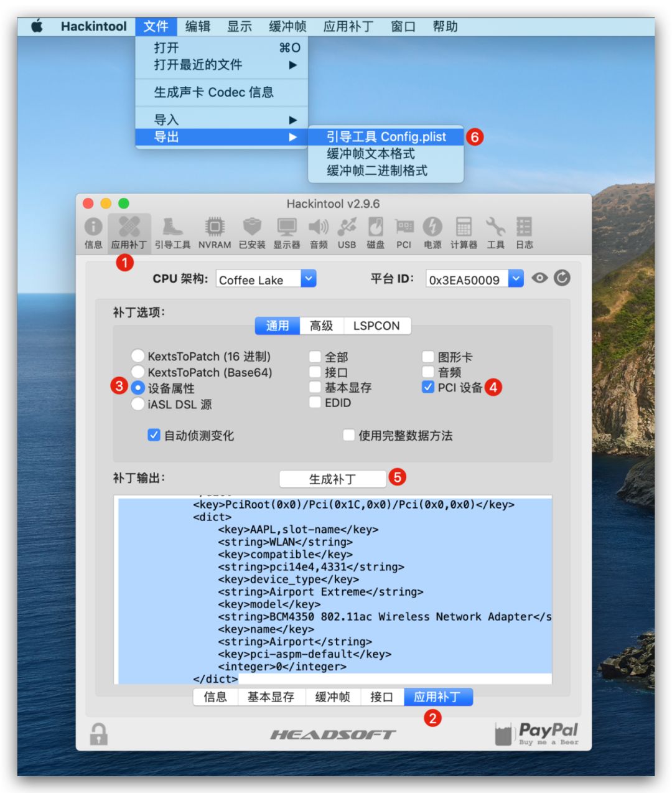Switch to the bottom 缓冲帧 tab
Image resolution: width=672 pixels, height=793 pixels.
coord(333,697)
